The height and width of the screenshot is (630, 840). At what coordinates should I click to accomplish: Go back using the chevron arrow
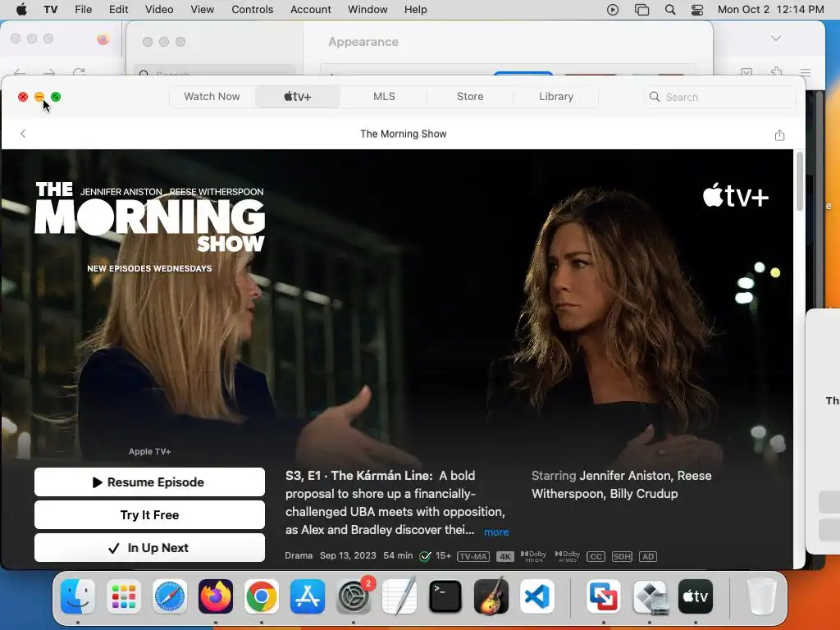pyautogui.click(x=22, y=134)
